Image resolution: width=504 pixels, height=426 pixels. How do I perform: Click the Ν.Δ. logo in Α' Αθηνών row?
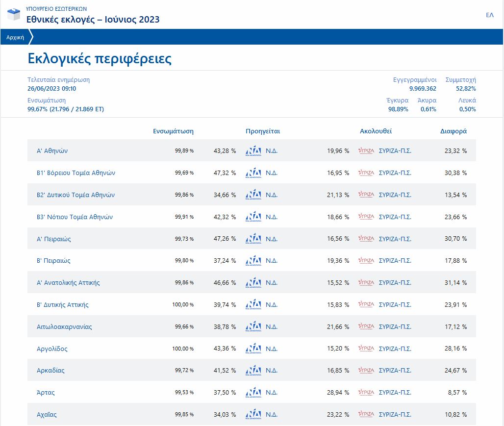tap(253, 150)
